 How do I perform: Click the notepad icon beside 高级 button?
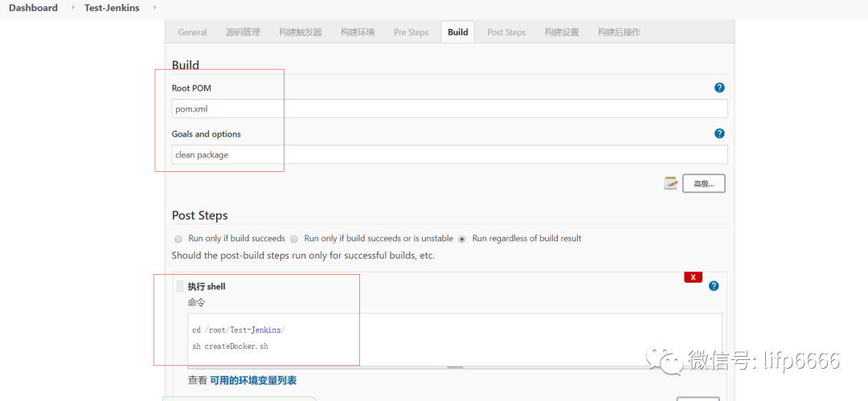[x=671, y=182]
